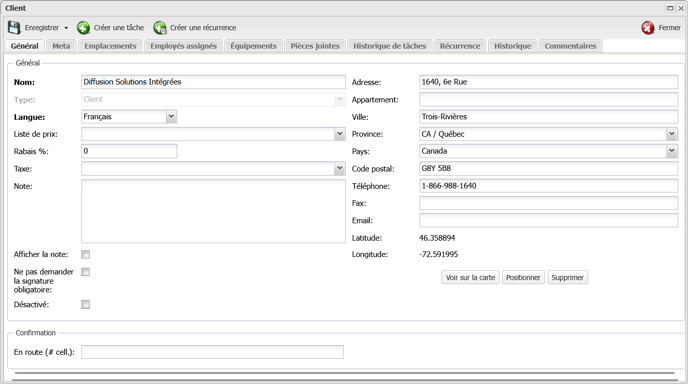This screenshot has width=688, height=384.
Task: Click the Appartement input field
Action: (x=548, y=100)
